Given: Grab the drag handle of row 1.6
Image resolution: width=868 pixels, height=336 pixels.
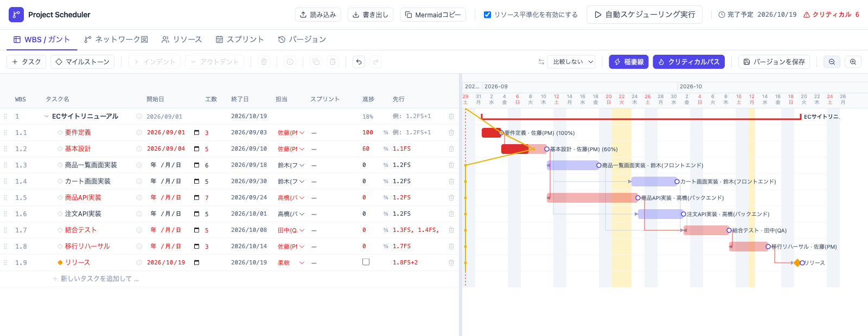Looking at the screenshot, I should click(x=5, y=214).
